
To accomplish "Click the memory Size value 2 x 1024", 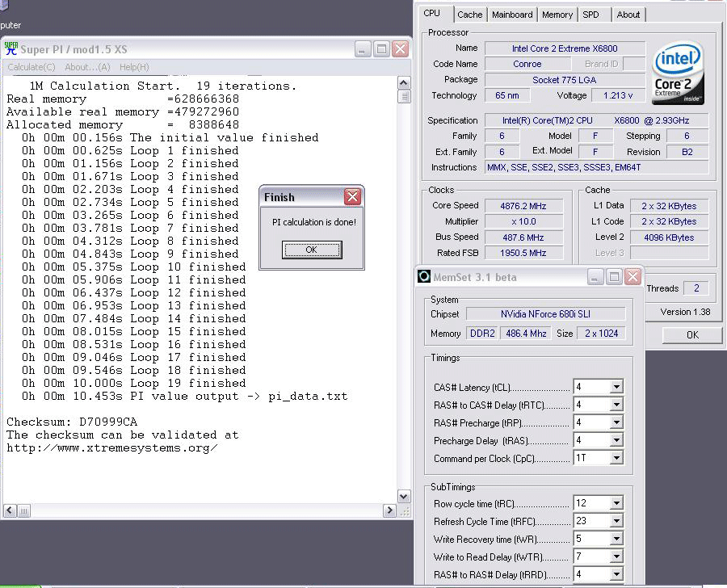I will 601,334.
